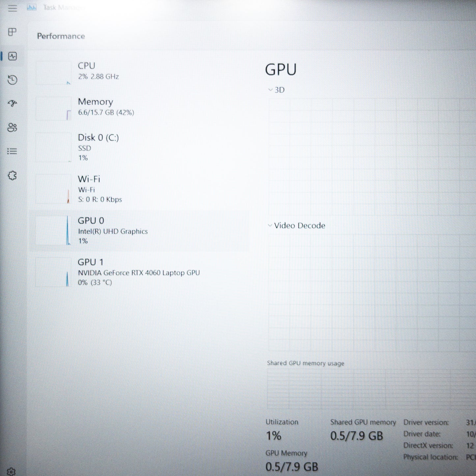Select the Memory performance entry
The image size is (476, 476).
pyautogui.click(x=105, y=107)
